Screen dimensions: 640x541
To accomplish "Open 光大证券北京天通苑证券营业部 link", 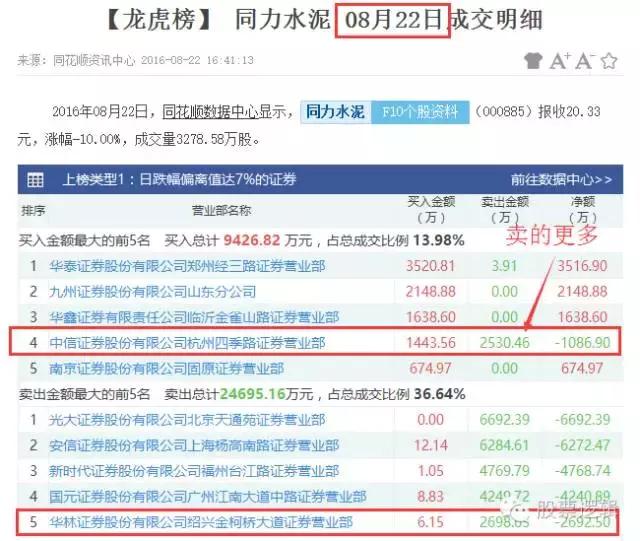I will coord(187,420).
